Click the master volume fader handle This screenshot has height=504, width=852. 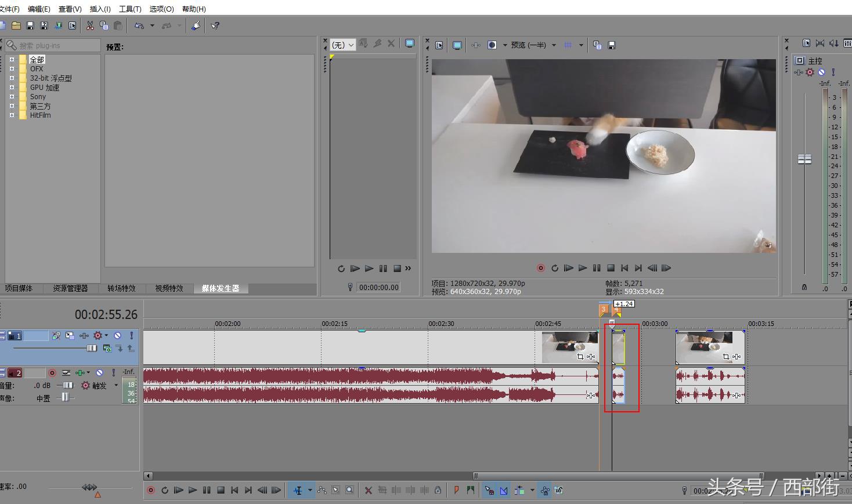click(804, 159)
